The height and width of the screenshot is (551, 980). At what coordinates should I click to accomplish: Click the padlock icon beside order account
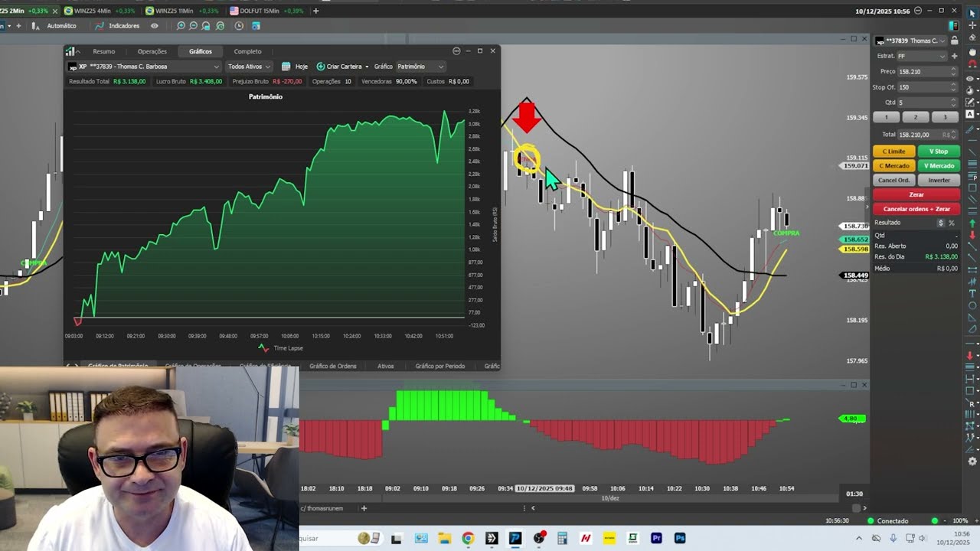tap(954, 41)
